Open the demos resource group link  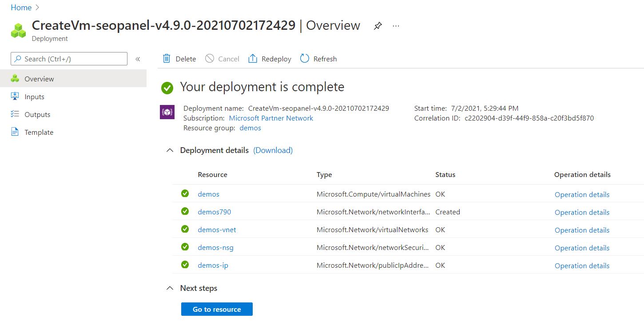(250, 128)
